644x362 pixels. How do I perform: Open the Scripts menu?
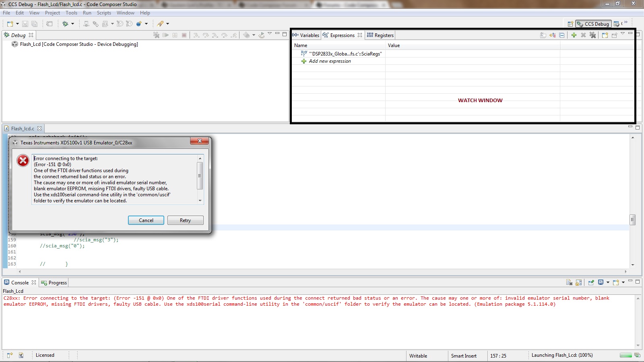click(104, 13)
